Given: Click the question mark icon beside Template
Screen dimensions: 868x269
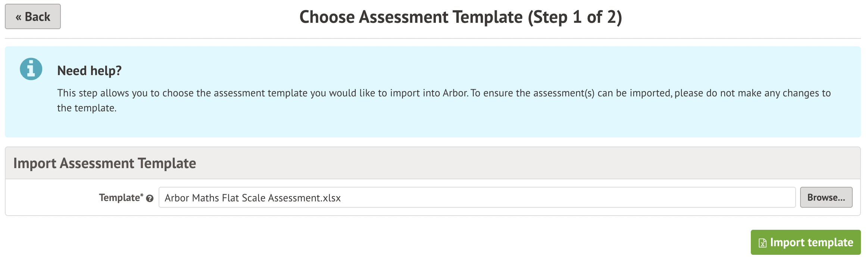Looking at the screenshot, I should 150,198.
